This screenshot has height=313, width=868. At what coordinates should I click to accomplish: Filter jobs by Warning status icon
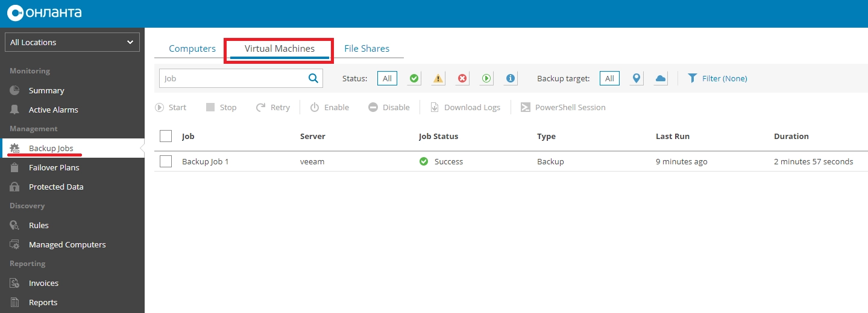(x=438, y=78)
